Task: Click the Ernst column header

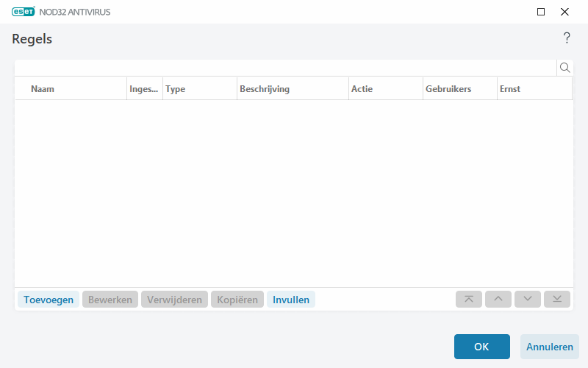Action: [510, 89]
